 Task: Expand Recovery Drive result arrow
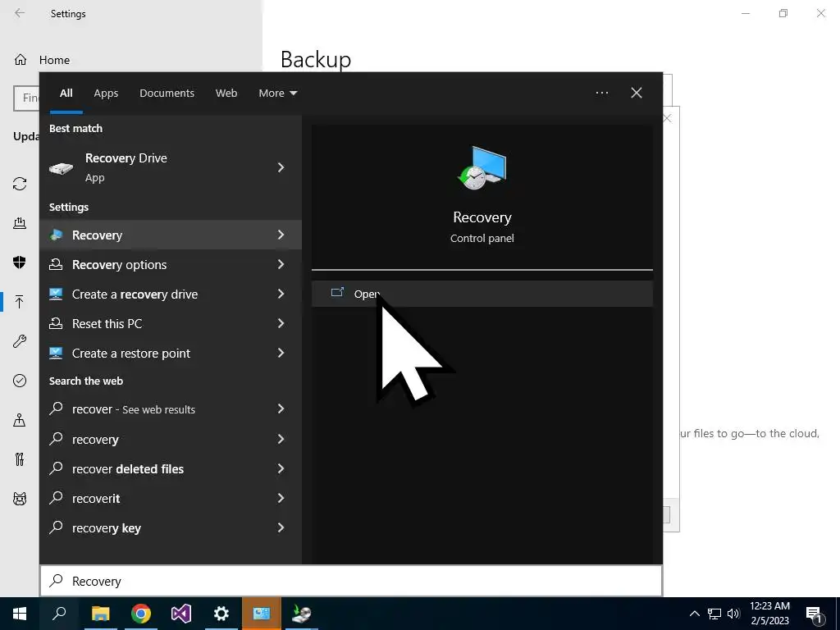(x=281, y=167)
